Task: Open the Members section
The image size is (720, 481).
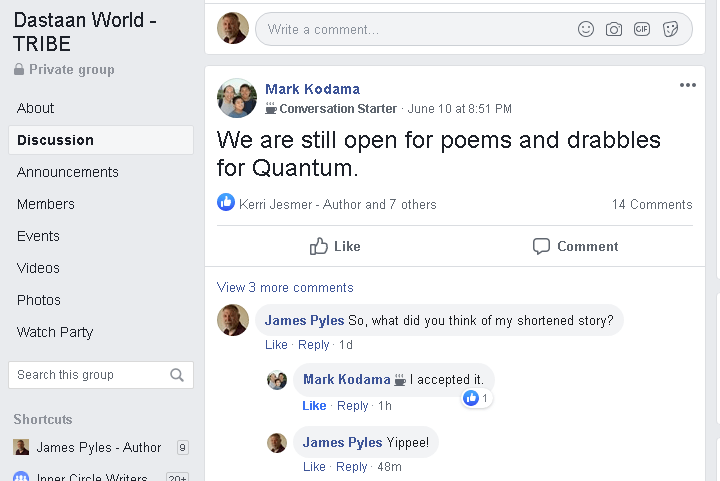Action: [46, 204]
